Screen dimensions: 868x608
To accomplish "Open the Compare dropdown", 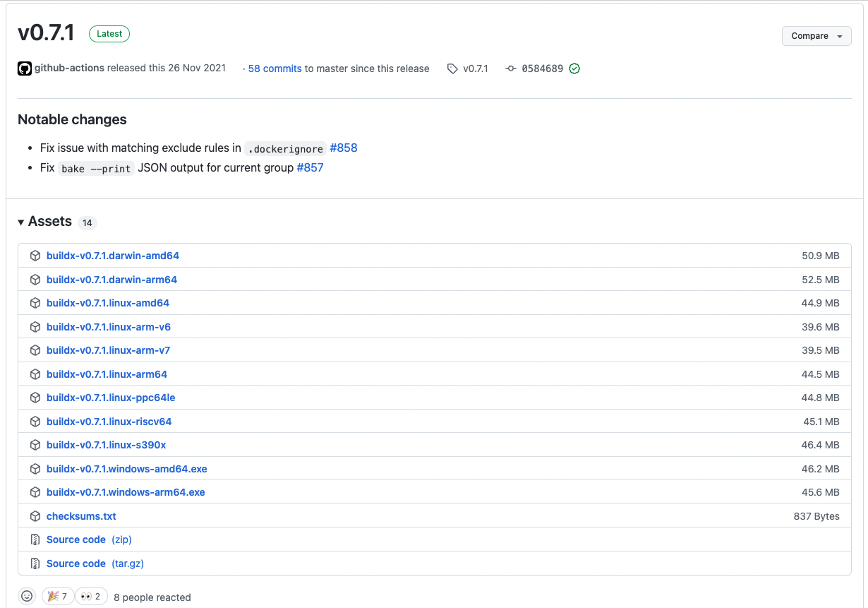I will click(816, 36).
